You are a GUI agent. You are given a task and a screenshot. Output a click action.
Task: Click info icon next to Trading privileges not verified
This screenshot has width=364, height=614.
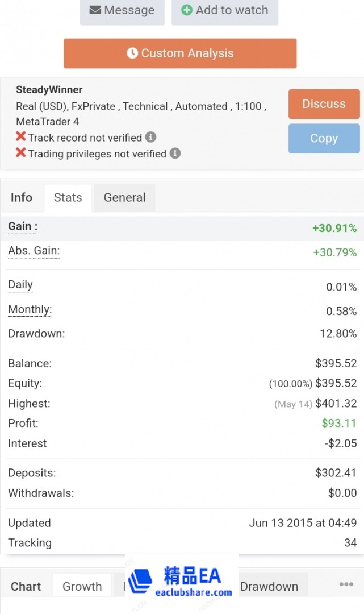[x=175, y=153]
